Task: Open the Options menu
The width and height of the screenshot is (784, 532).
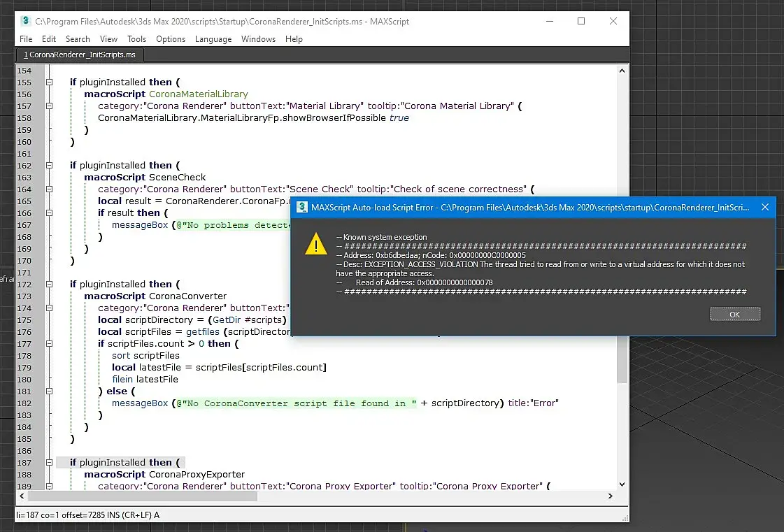Action: coord(171,39)
